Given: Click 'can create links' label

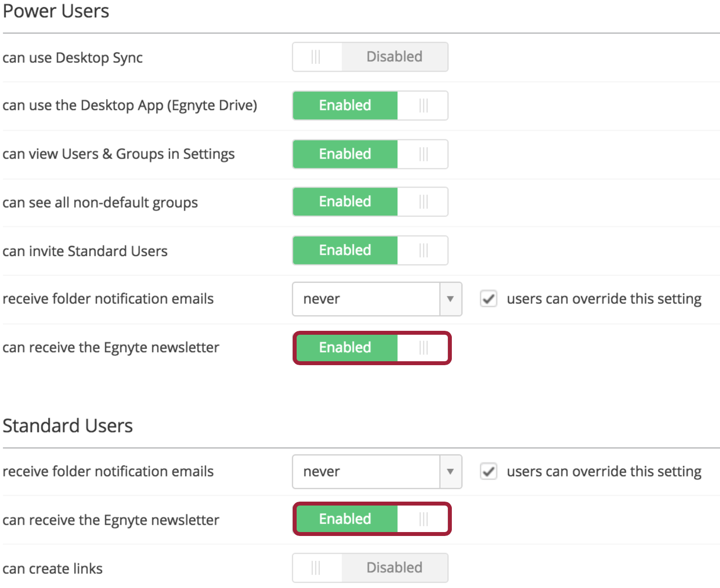Looking at the screenshot, I should [53, 569].
